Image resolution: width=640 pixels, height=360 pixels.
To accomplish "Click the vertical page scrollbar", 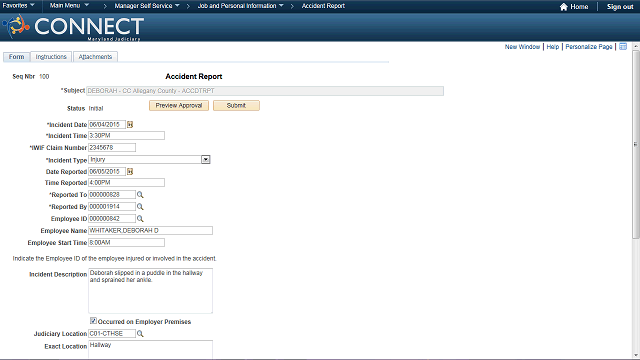I will pos(636,144).
